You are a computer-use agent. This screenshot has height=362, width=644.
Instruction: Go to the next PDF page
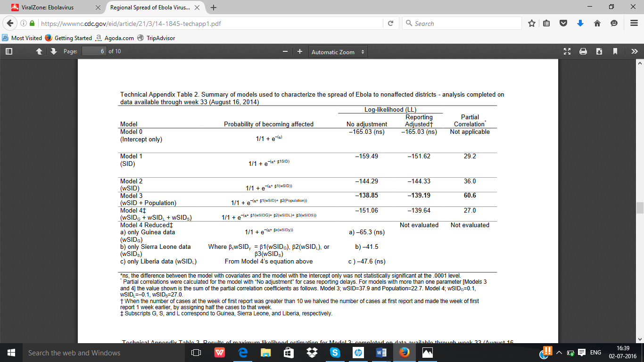[x=53, y=51]
